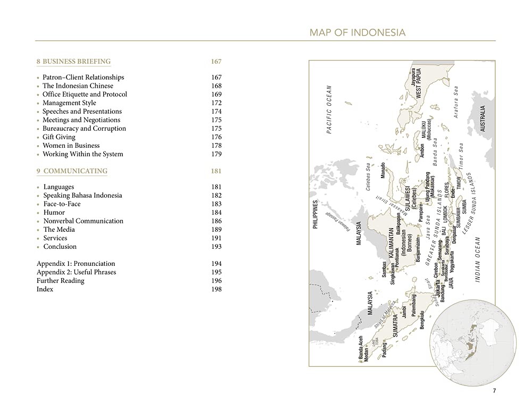Open "Speaking Bahasa Indonesia" entry
532x411 pixels.
(x=82, y=195)
